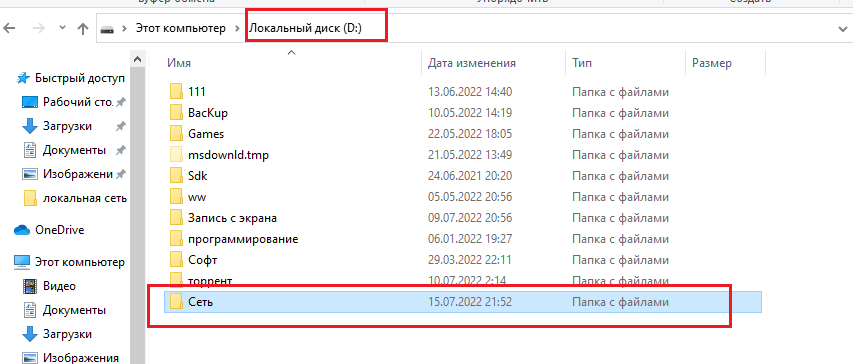Open Видео under Этот компьютер
853x364 pixels.
coord(59,286)
